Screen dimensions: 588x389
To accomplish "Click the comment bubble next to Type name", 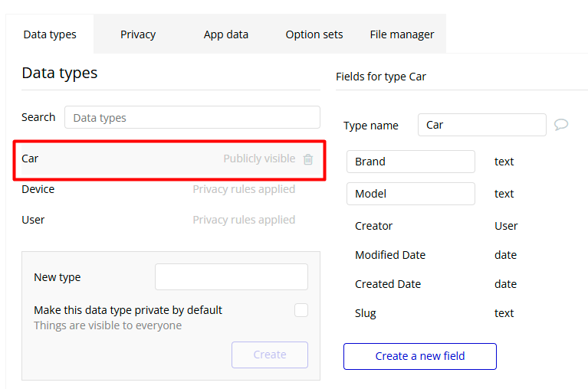I will point(561,125).
